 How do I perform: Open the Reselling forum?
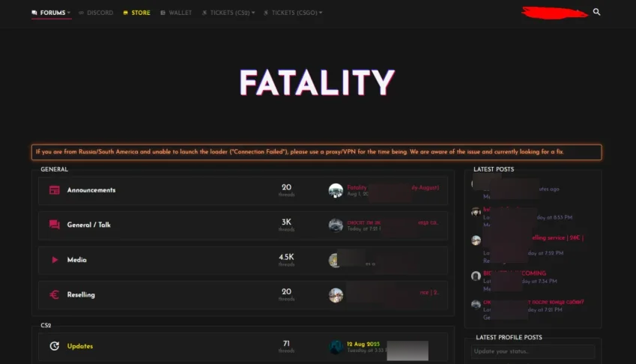(81, 294)
